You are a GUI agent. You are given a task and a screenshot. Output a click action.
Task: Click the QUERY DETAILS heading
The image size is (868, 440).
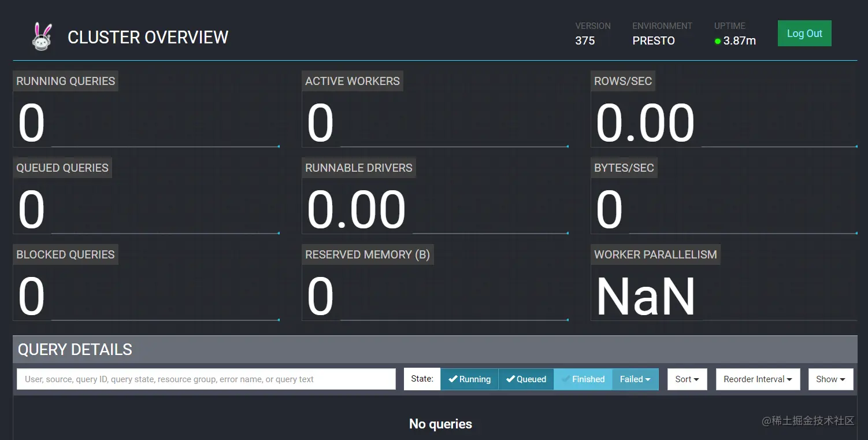coord(75,349)
